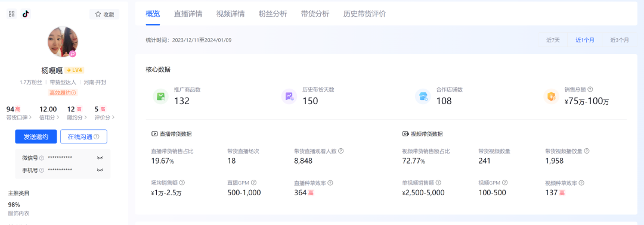Click the blue 合作店铺数 shop icon
644x225 pixels.
pyautogui.click(x=423, y=96)
